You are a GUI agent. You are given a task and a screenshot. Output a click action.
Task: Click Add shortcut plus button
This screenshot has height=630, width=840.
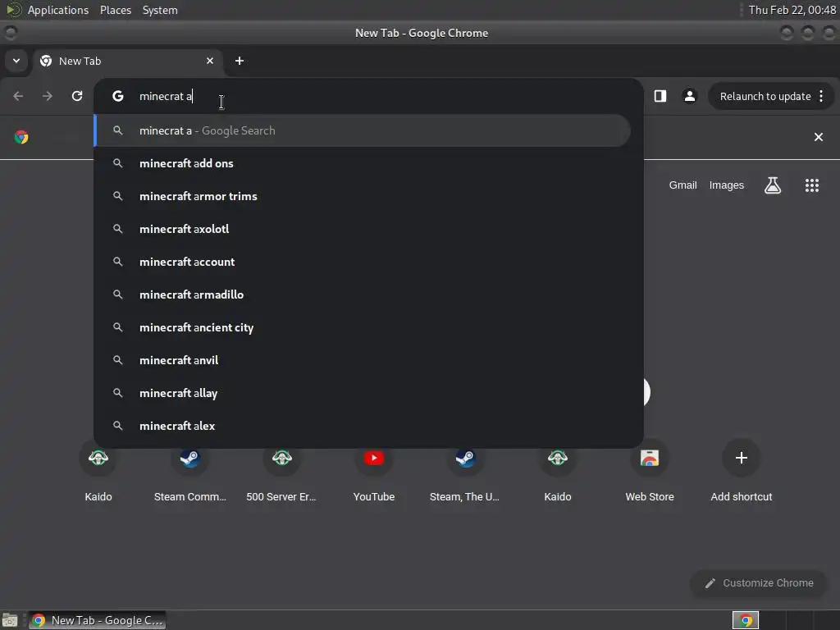pyautogui.click(x=742, y=458)
